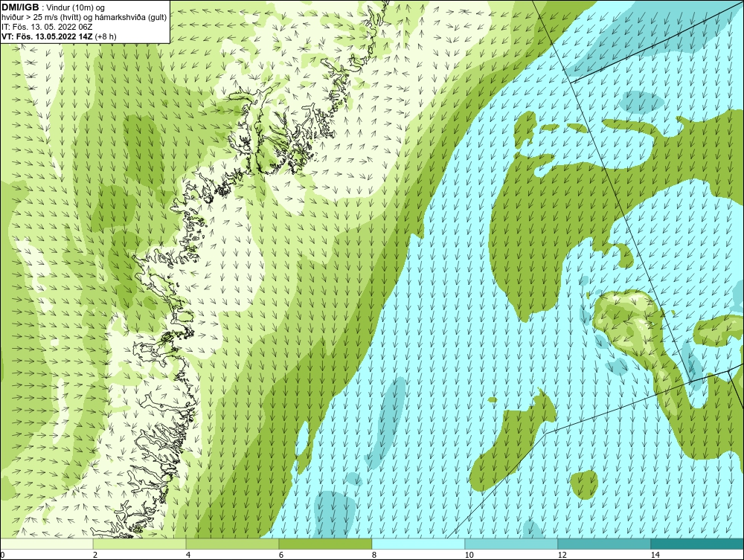The width and height of the screenshot is (744, 560).
Task: Click the 2–4 m/s light green swatch
Action: (x=140, y=544)
